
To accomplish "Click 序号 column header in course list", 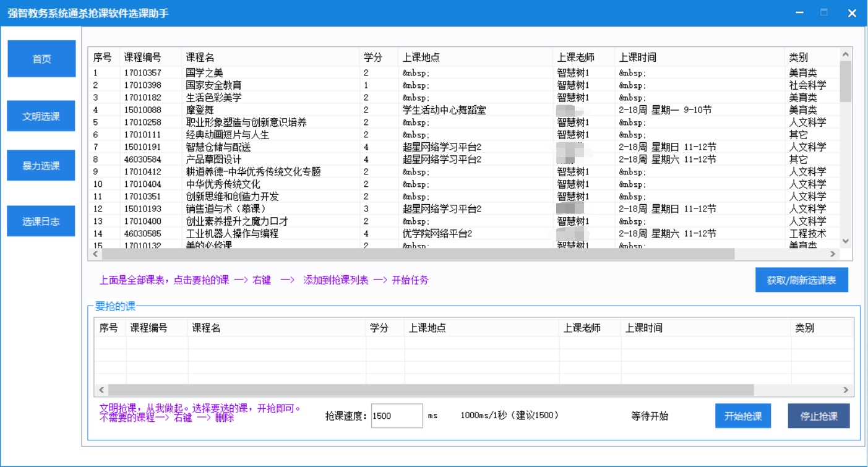I will pyautogui.click(x=104, y=57).
